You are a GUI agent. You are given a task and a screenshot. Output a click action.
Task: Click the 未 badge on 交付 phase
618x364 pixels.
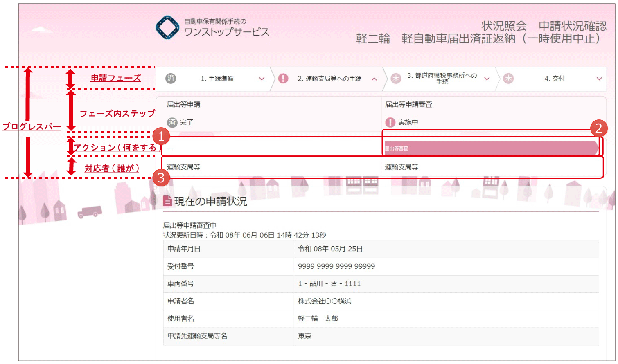pos(508,79)
